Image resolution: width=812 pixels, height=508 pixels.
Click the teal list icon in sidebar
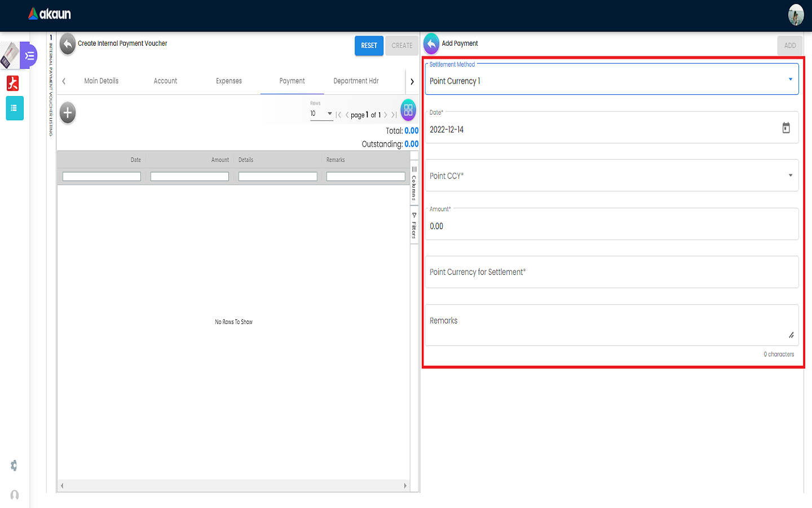point(15,108)
